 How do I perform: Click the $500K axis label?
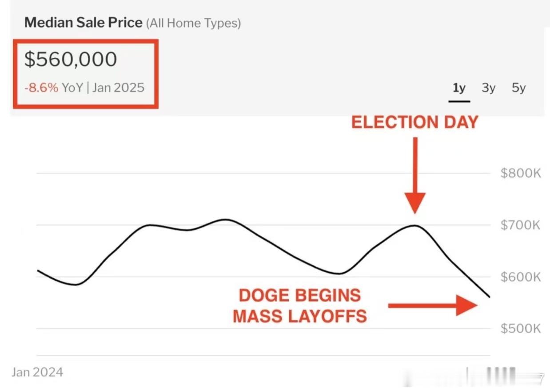click(x=520, y=328)
